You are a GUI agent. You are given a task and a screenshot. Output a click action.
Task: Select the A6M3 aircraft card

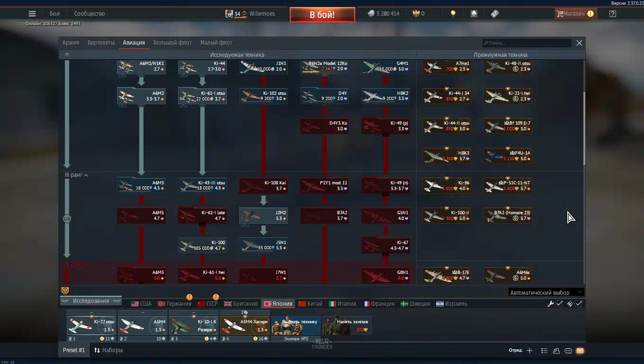click(x=141, y=186)
